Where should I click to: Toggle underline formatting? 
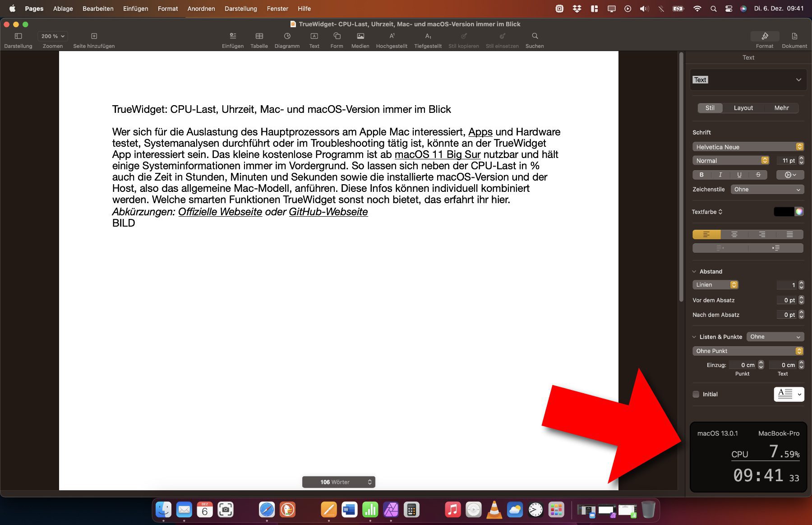(739, 175)
